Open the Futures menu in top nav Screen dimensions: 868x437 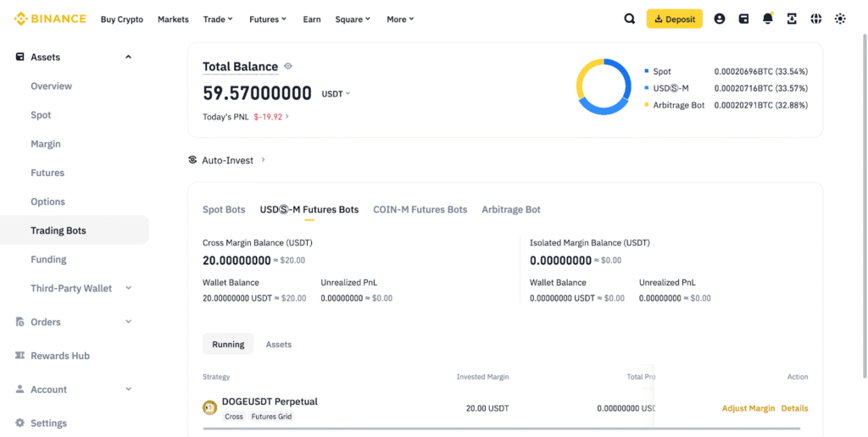pyautogui.click(x=268, y=19)
